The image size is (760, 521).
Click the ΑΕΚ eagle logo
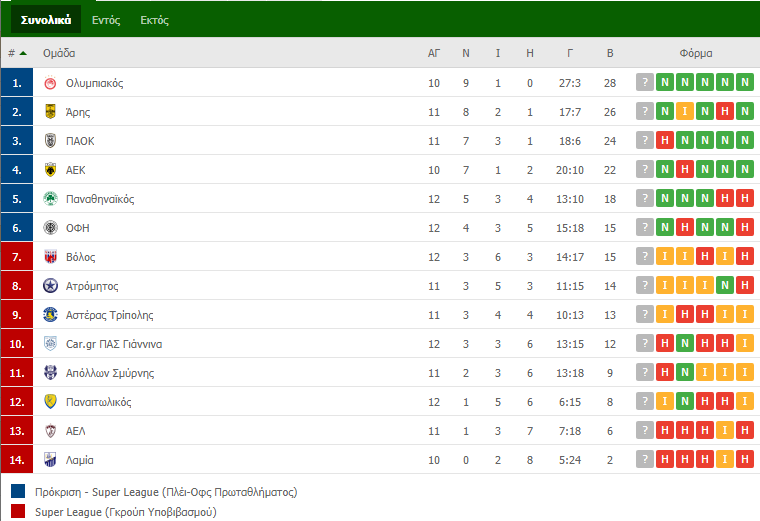pos(50,170)
